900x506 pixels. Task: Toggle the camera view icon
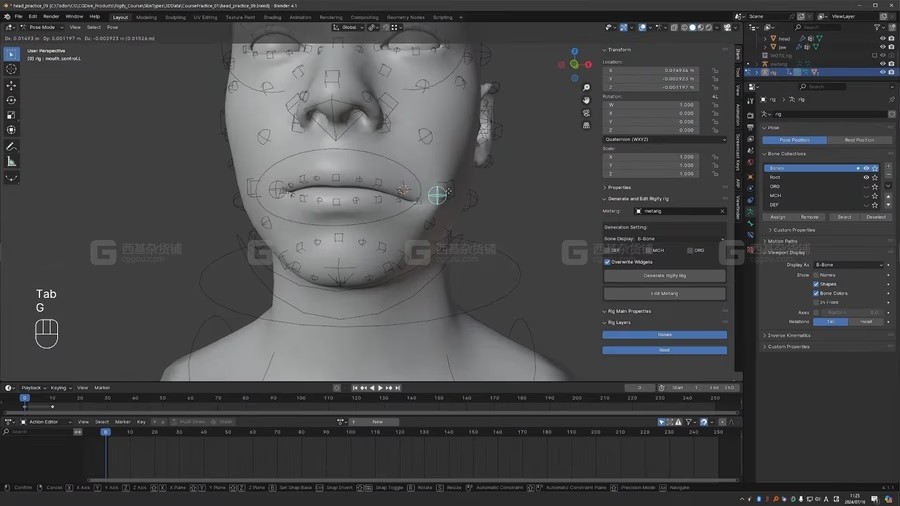586,112
